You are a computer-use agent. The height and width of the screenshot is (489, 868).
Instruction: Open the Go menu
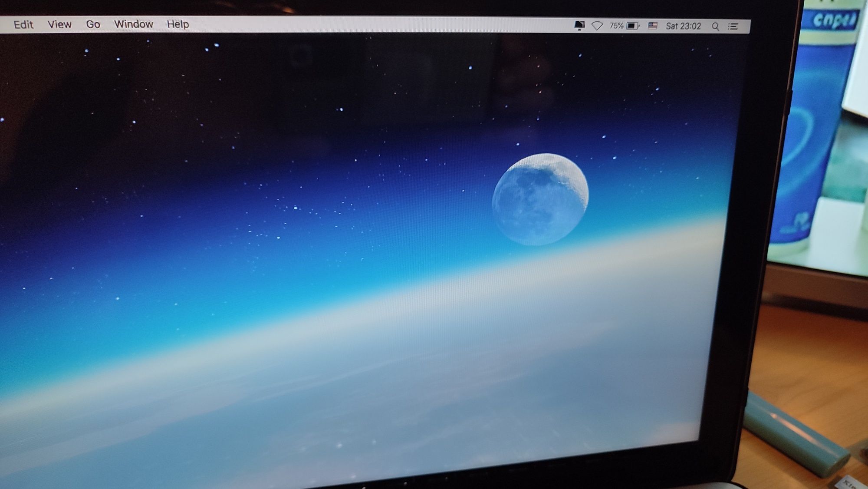pos(93,24)
